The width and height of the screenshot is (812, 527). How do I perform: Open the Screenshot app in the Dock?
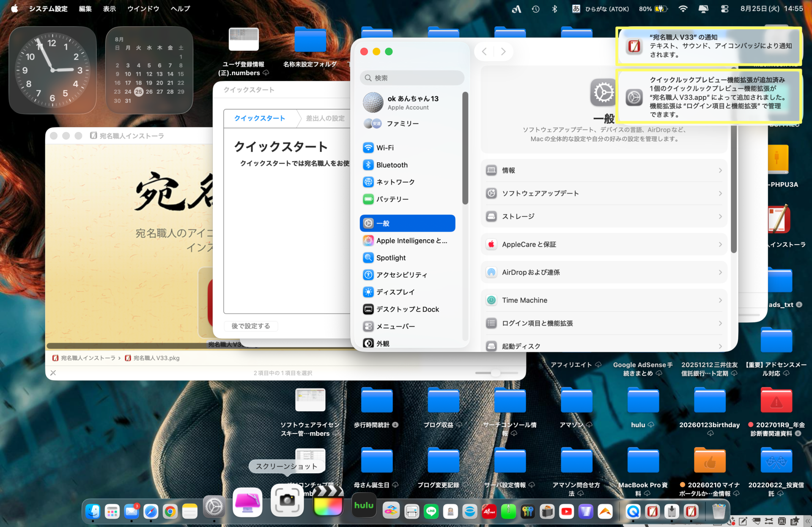(x=287, y=501)
